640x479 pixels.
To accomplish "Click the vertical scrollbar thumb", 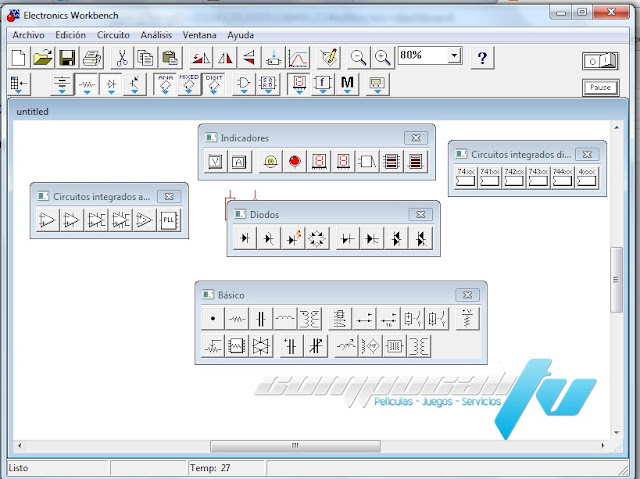I will [616, 280].
